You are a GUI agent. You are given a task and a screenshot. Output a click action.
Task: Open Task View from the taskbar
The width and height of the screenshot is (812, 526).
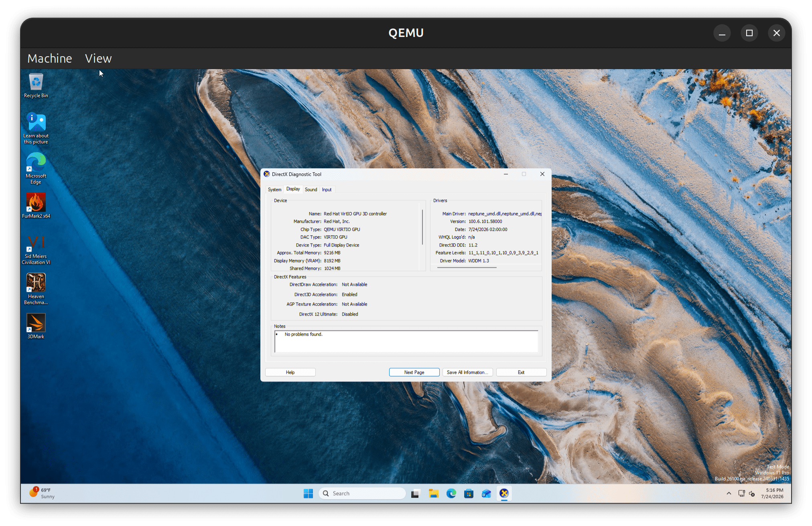[415, 493]
